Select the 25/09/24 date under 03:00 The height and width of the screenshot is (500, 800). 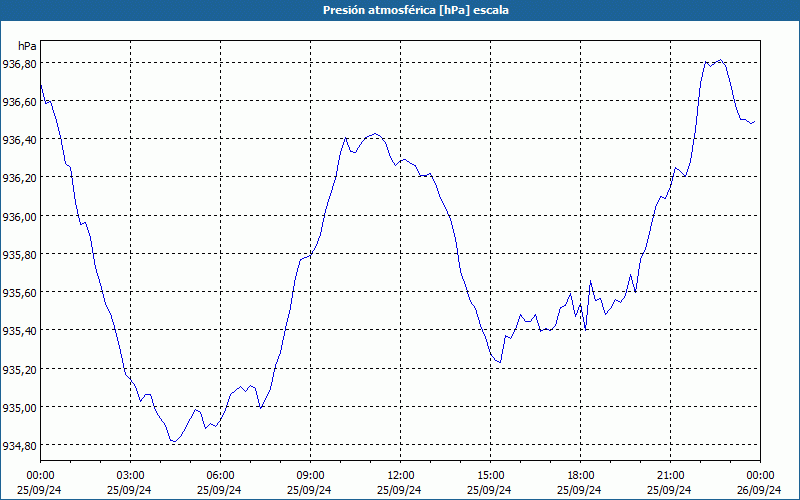click(130, 490)
